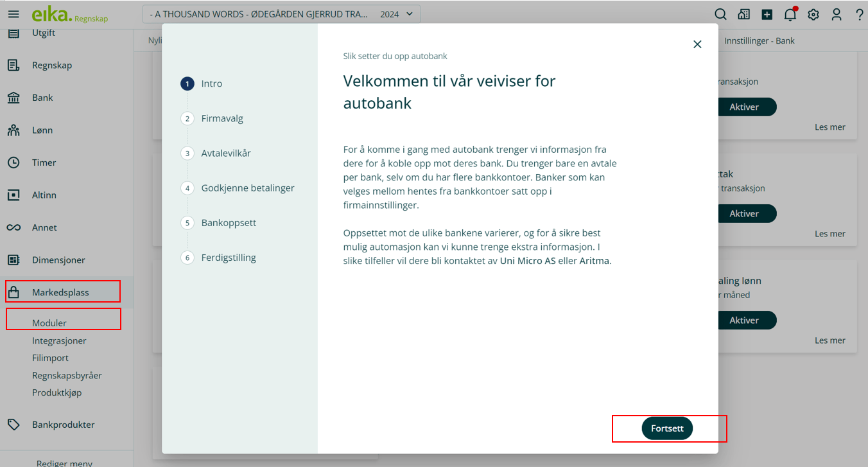Click the user profile icon
Viewport: 868px width, 467px height.
[x=837, y=14]
